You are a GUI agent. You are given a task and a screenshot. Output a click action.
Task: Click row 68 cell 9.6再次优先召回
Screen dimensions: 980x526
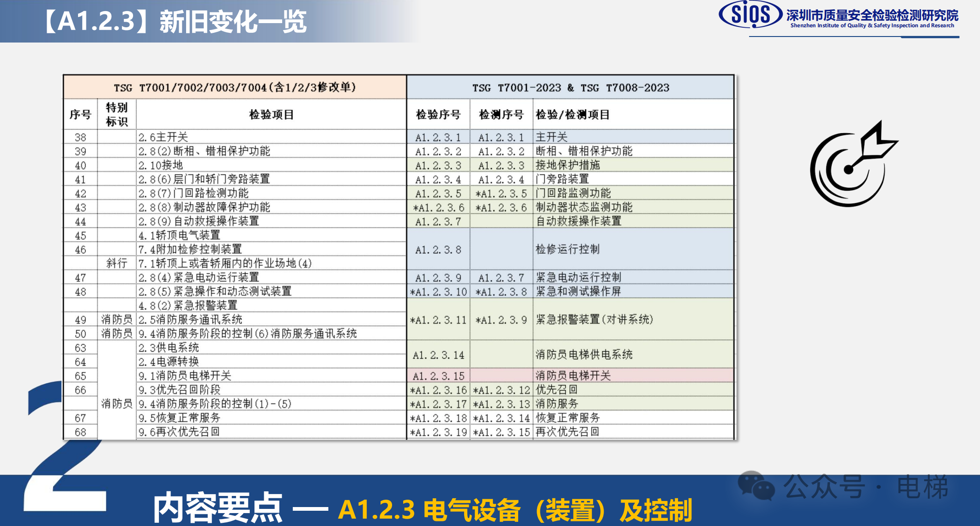click(x=179, y=432)
